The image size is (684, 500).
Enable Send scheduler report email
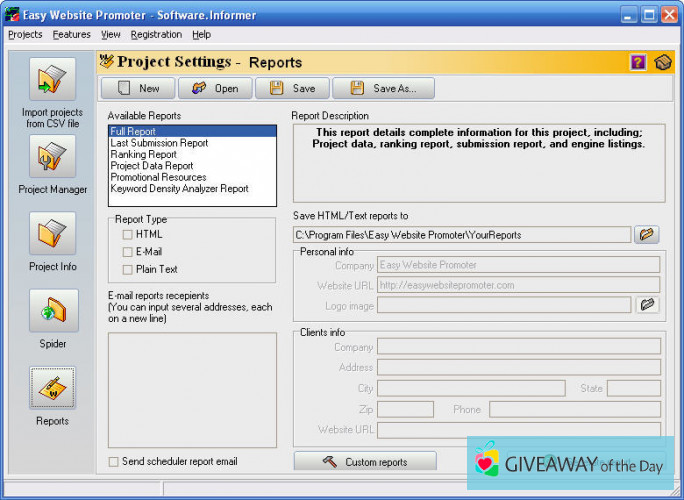click(113, 461)
